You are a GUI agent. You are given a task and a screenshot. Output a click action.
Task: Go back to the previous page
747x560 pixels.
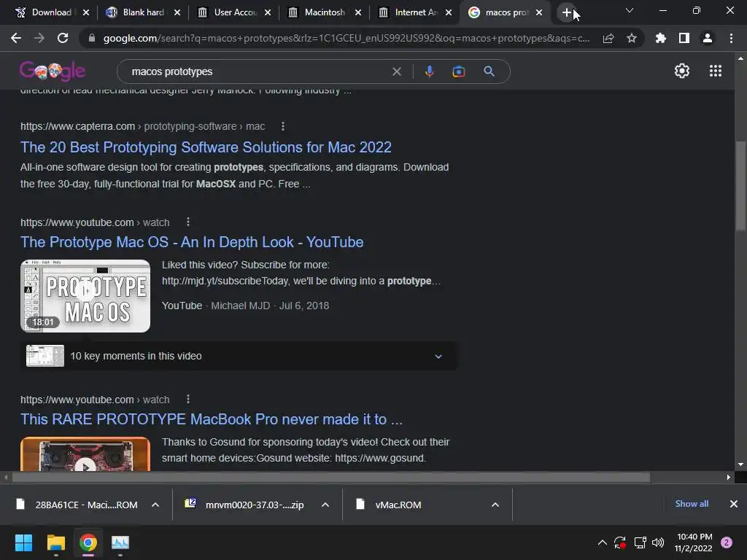tap(16, 38)
